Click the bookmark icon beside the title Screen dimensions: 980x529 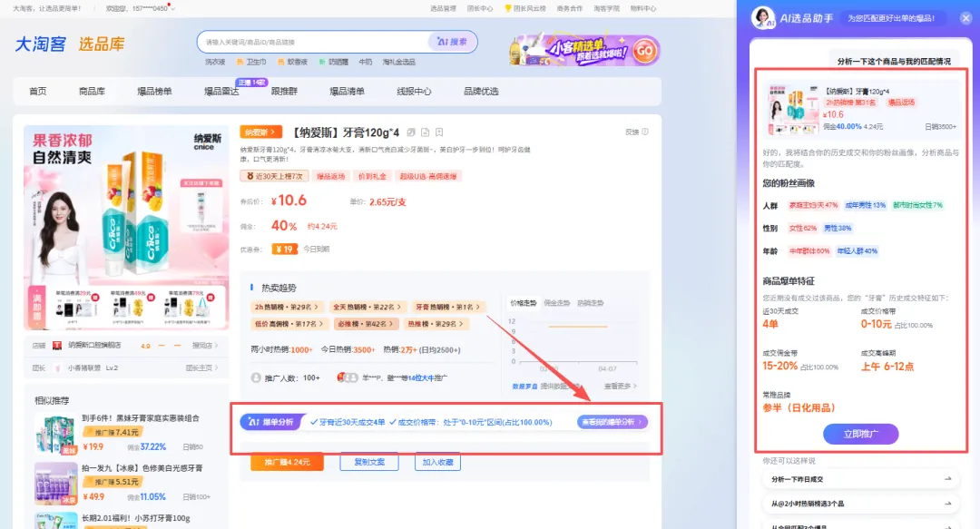[439, 132]
